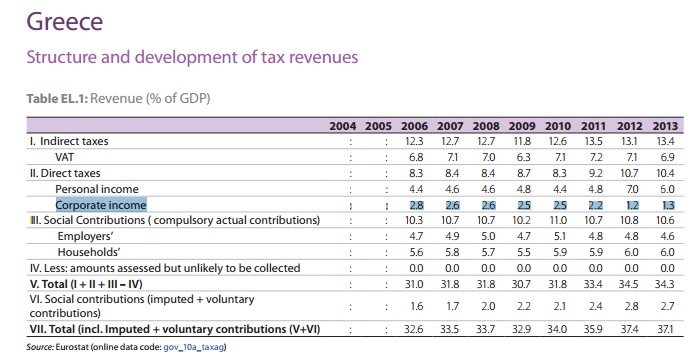Click the Structure and development of tax revenues subtitle

192,57
